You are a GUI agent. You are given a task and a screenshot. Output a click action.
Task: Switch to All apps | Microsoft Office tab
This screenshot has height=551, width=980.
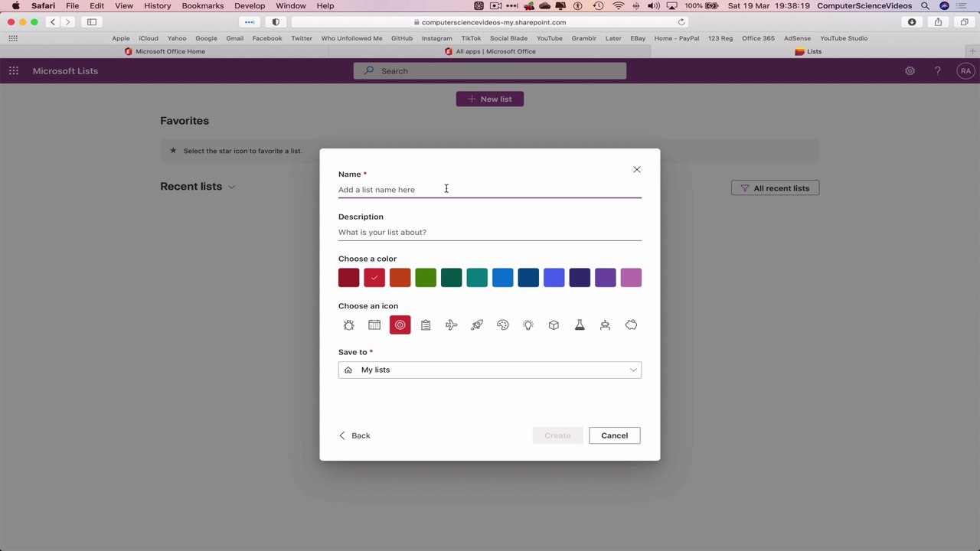coord(490,51)
